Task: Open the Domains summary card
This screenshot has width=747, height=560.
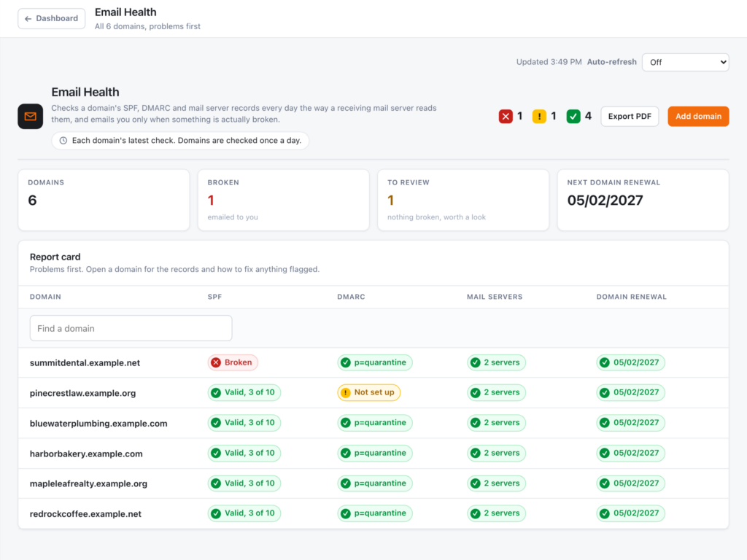Action: click(104, 200)
